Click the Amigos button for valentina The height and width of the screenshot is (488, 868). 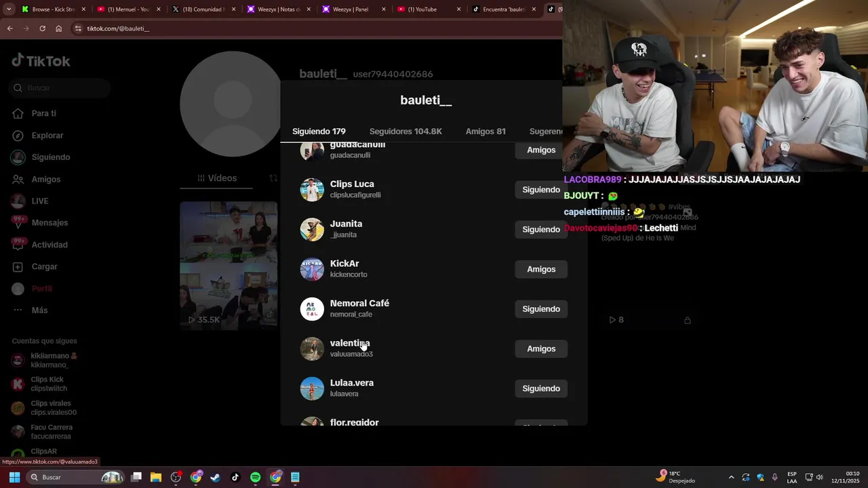pyautogui.click(x=541, y=349)
